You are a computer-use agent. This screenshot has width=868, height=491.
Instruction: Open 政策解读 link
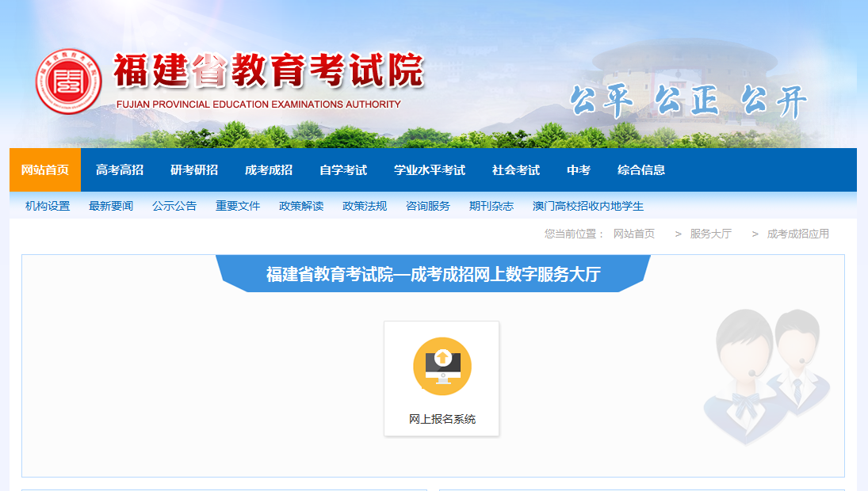coord(301,206)
